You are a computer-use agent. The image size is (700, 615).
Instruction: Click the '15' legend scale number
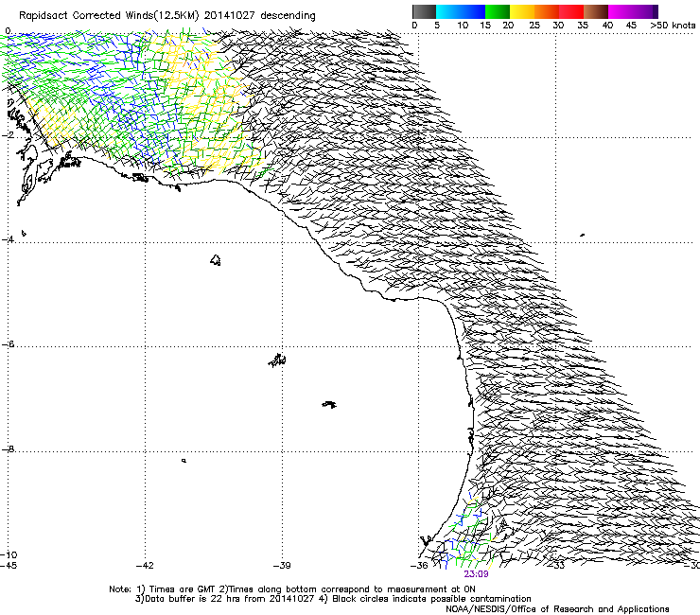coord(485,26)
